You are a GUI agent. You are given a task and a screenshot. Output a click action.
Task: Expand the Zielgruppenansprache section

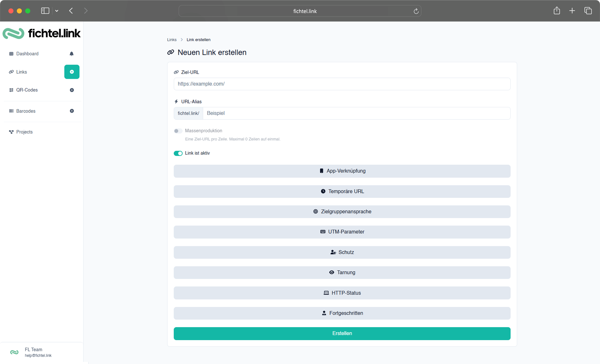(x=342, y=212)
